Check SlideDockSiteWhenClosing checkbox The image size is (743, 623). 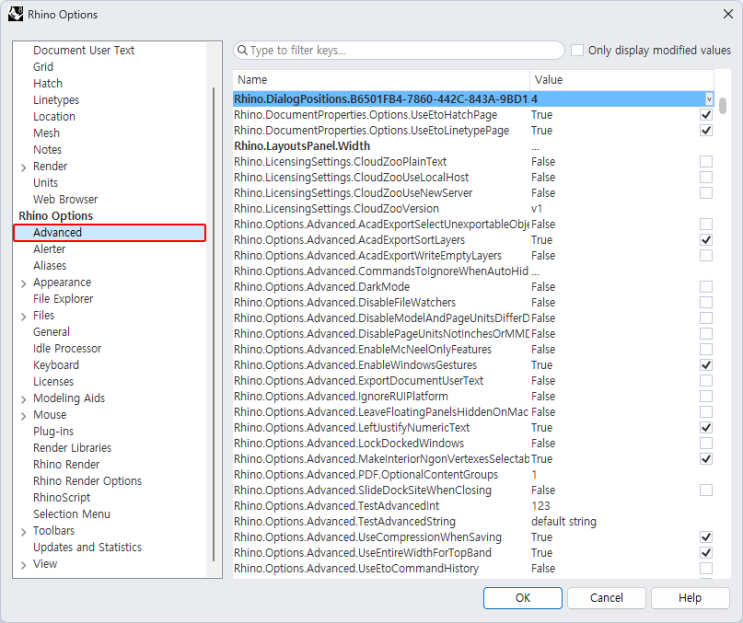706,490
